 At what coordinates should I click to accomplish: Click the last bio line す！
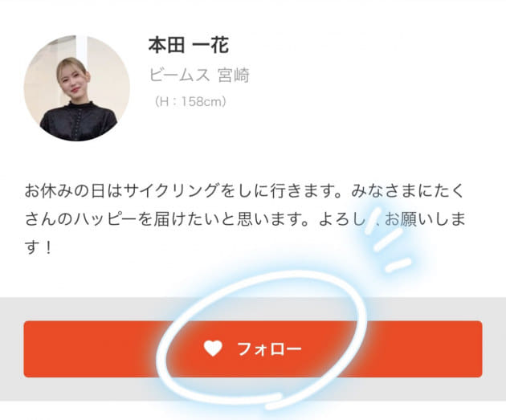click(38, 247)
